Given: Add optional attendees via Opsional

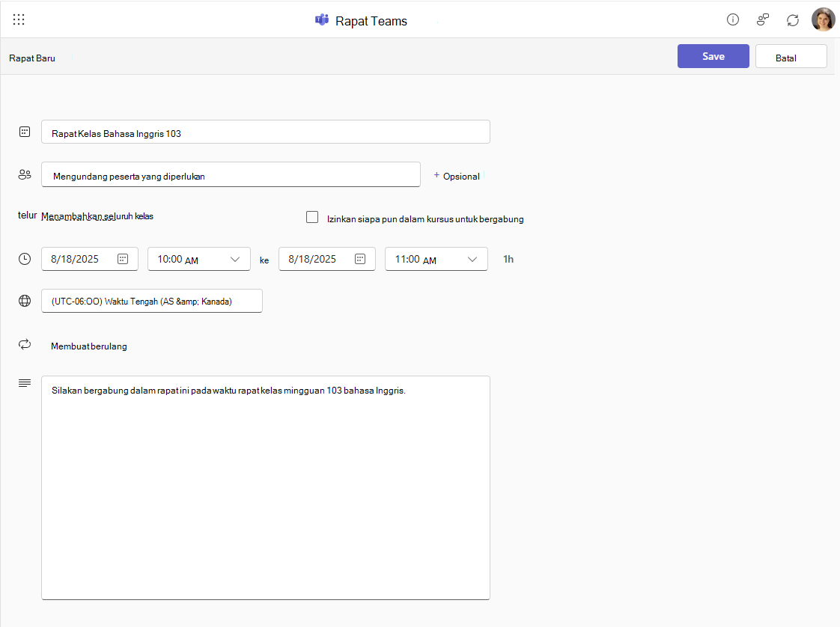Looking at the screenshot, I should coord(457,176).
